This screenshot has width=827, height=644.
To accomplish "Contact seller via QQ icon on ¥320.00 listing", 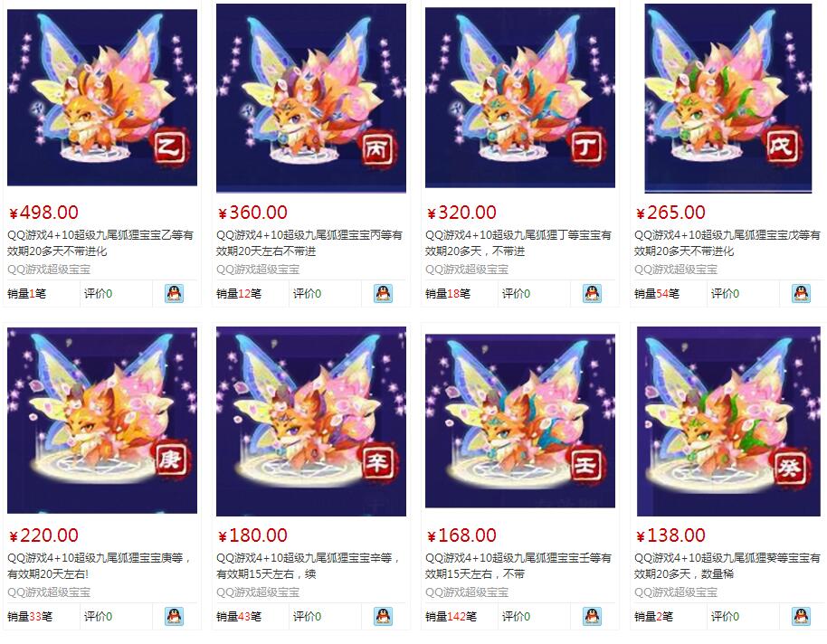I will pyautogui.click(x=592, y=293).
